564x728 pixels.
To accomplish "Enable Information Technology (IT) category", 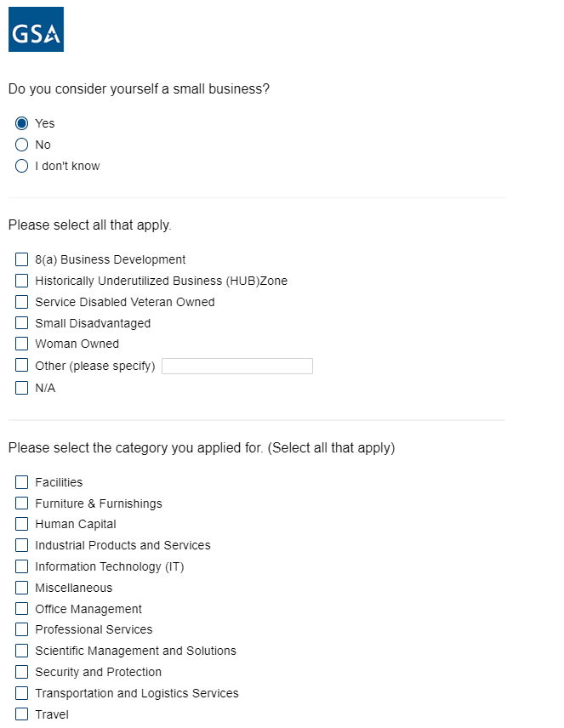I will coord(22,566).
